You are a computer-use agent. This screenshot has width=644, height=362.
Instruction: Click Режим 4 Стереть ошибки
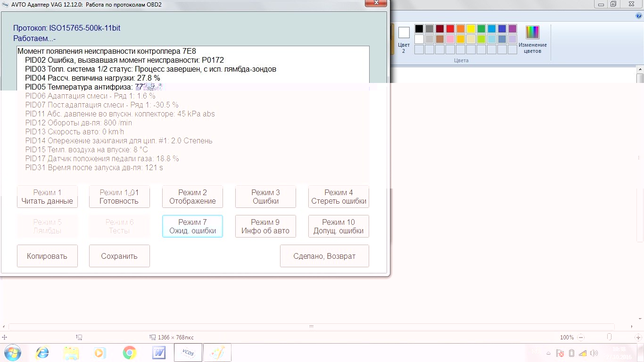pyautogui.click(x=339, y=197)
